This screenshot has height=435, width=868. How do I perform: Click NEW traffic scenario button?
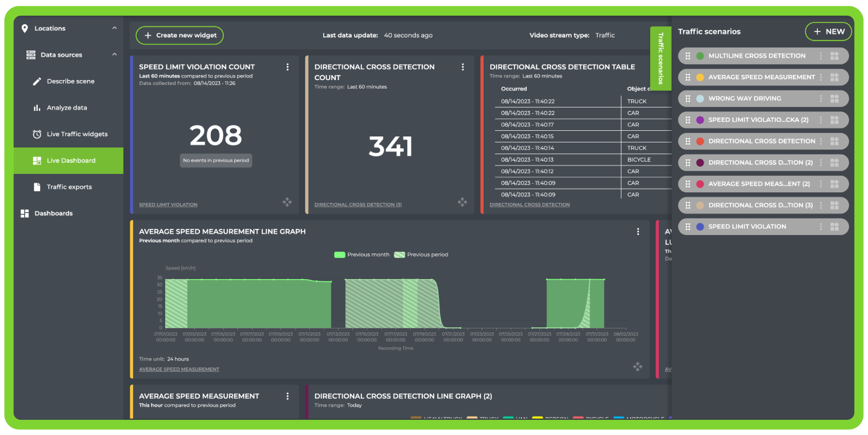pyautogui.click(x=828, y=32)
